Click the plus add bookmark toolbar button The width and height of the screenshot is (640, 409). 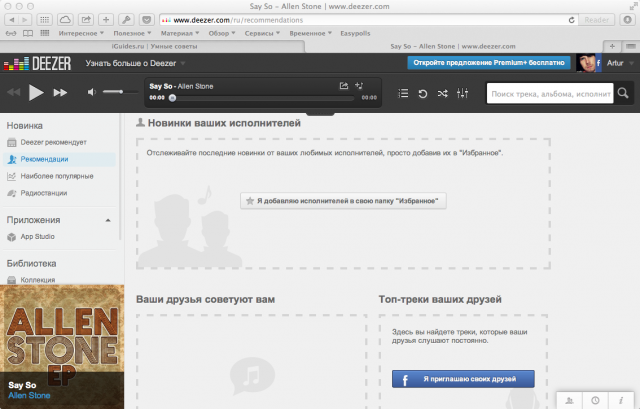point(106,20)
